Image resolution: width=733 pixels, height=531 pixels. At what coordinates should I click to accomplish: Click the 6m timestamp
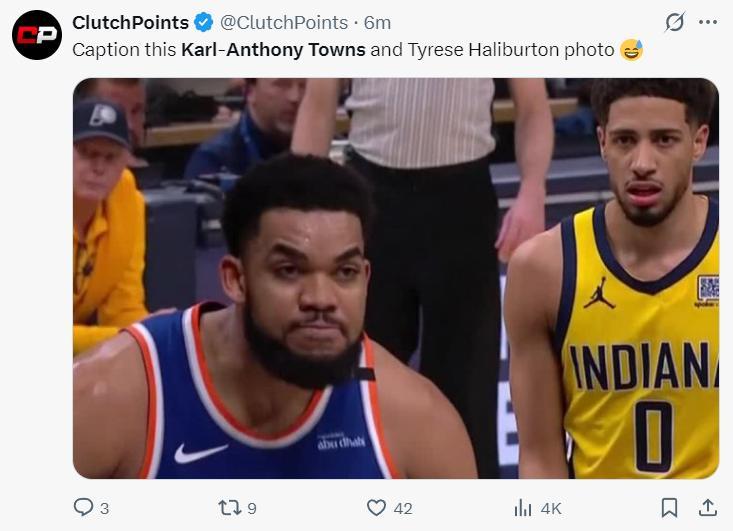[377, 22]
